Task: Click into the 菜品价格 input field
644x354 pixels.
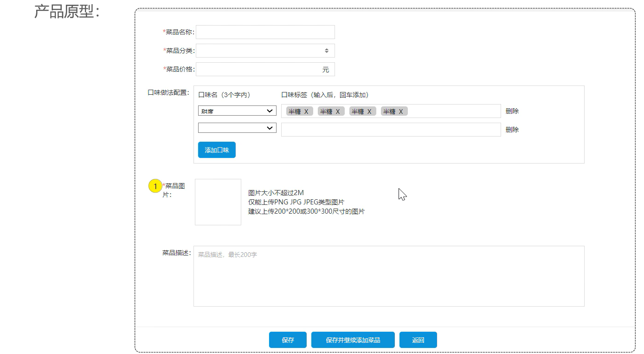Action: click(x=258, y=69)
